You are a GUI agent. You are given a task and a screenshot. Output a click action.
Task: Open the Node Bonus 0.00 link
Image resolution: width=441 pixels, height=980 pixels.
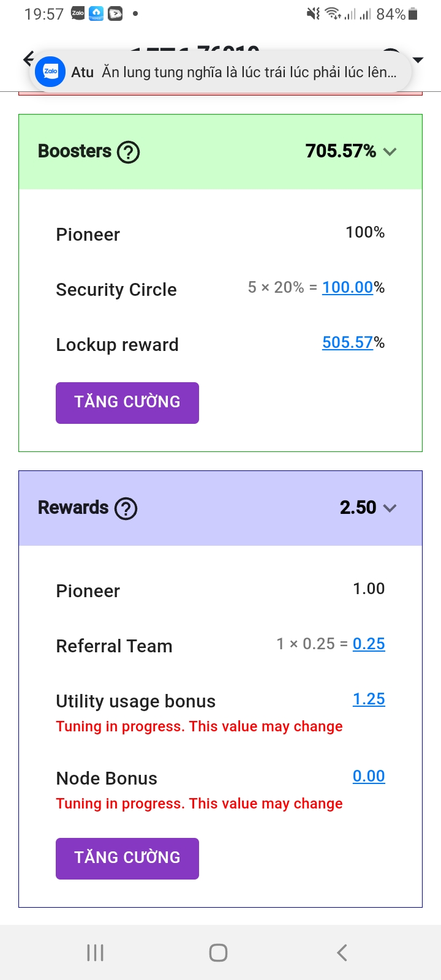point(369,776)
